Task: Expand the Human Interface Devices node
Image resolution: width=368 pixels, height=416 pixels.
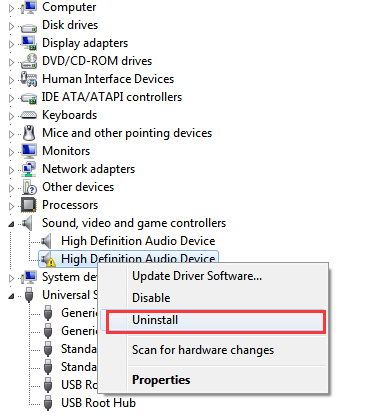Action: click(11, 80)
